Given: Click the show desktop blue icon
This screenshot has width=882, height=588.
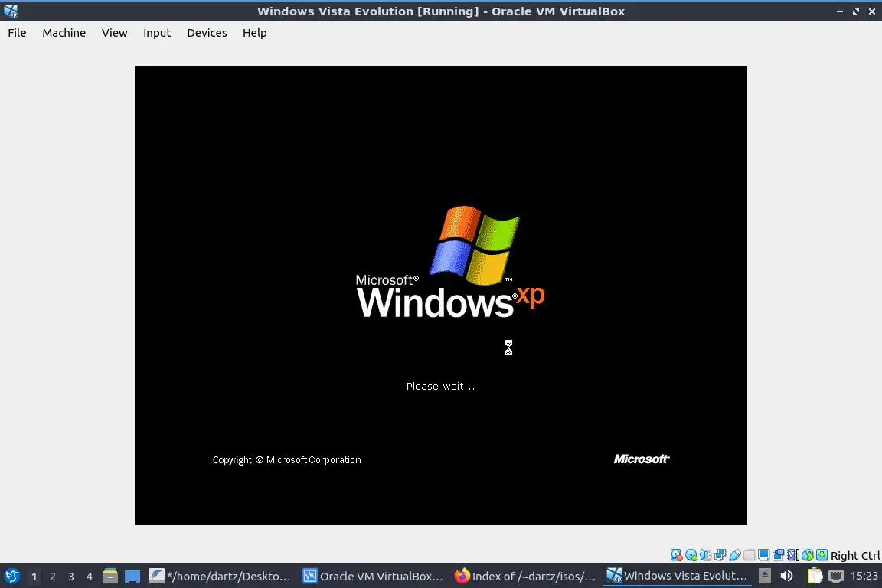Looking at the screenshot, I should coord(132,577).
